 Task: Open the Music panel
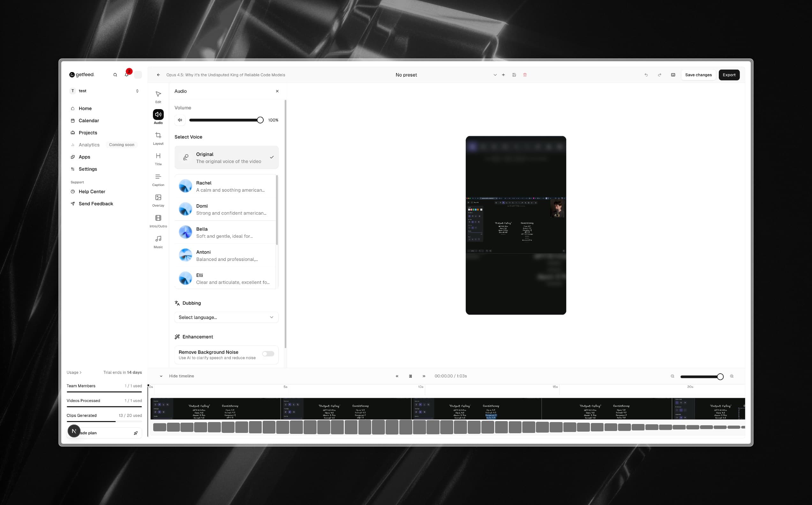pos(158,241)
